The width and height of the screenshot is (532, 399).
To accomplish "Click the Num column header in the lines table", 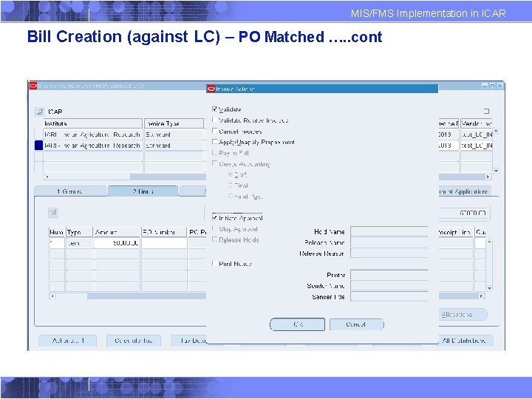I will coord(57,232).
